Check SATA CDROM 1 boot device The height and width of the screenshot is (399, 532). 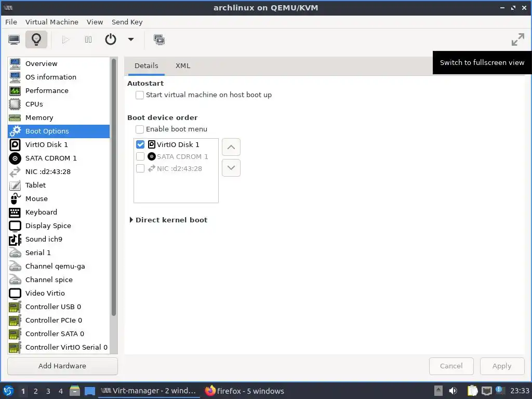(x=140, y=156)
